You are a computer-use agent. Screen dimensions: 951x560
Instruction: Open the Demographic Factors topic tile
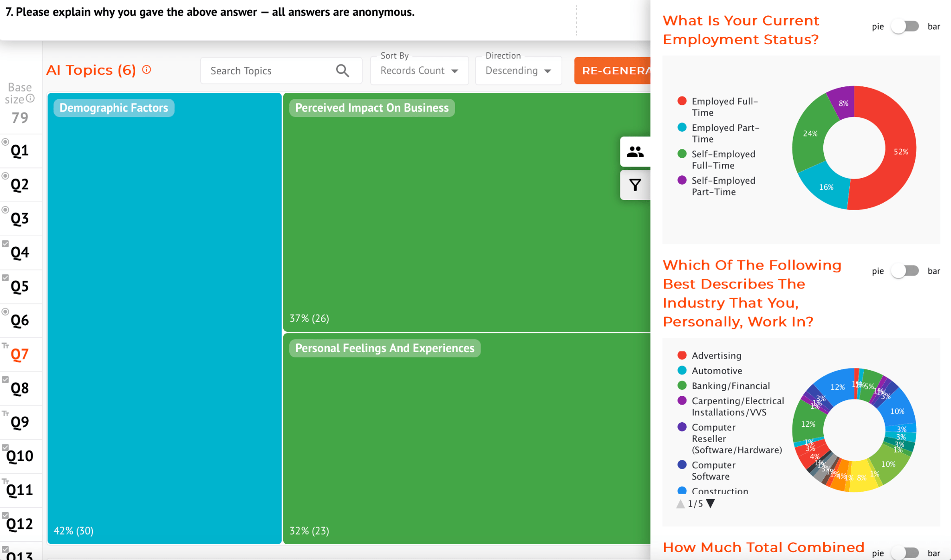pyautogui.click(x=114, y=108)
